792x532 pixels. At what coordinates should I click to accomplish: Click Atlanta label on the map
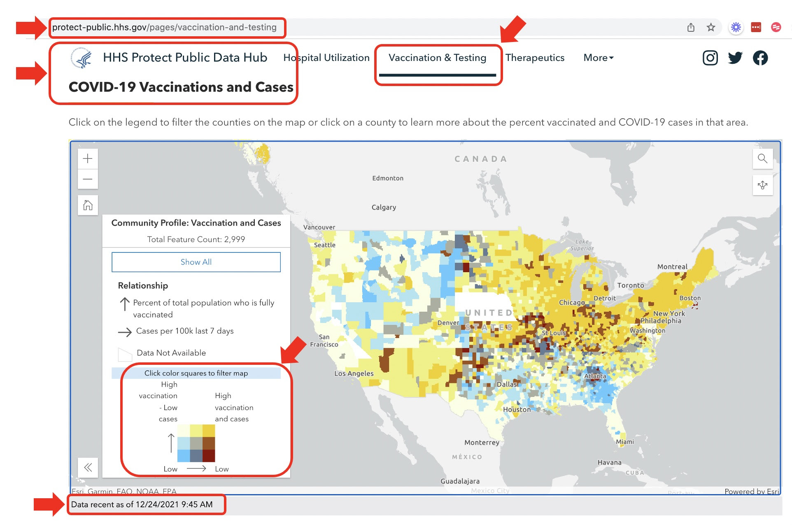tap(595, 376)
